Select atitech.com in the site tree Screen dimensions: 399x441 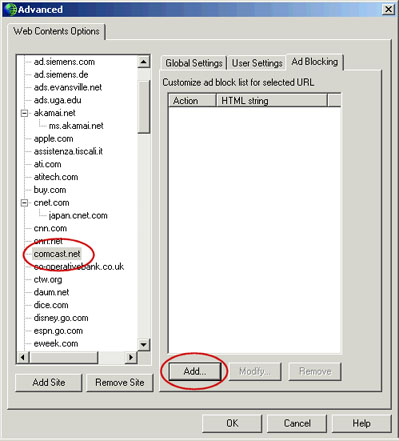coord(56,177)
